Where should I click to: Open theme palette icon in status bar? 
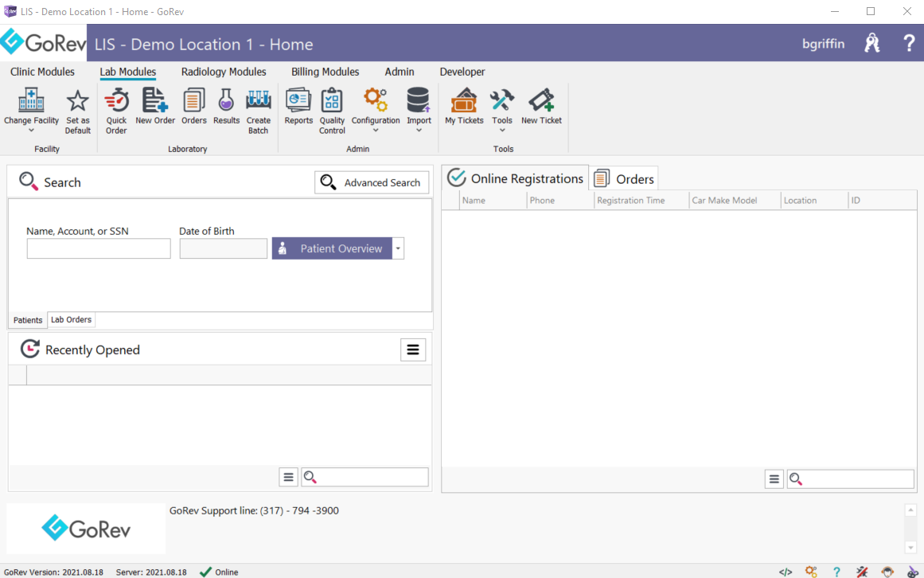tap(912, 572)
